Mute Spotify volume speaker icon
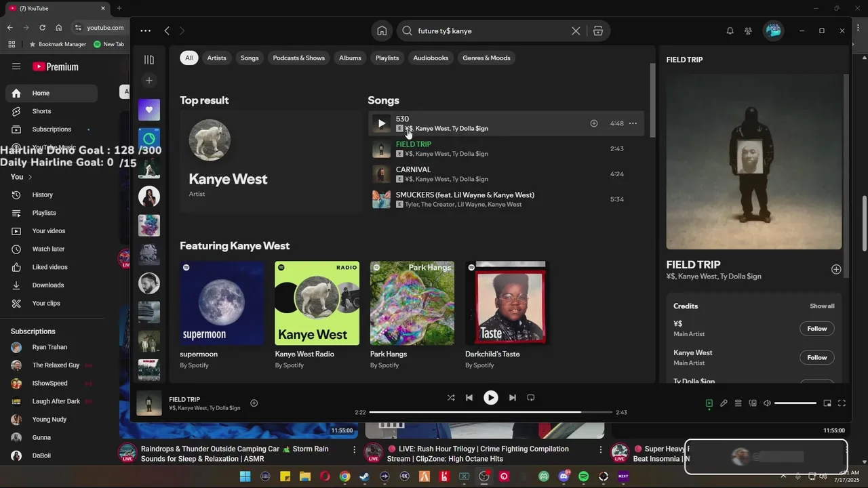868x488 pixels. pyautogui.click(x=767, y=403)
